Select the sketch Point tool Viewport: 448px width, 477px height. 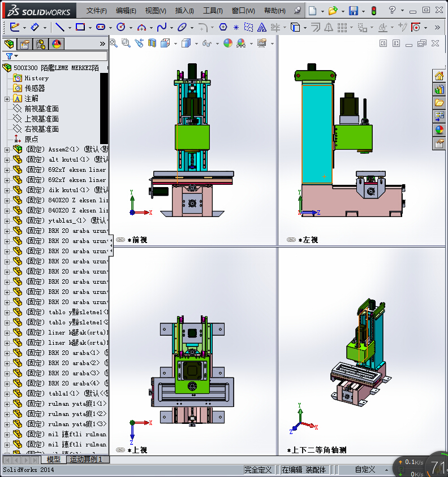[x=236, y=28]
